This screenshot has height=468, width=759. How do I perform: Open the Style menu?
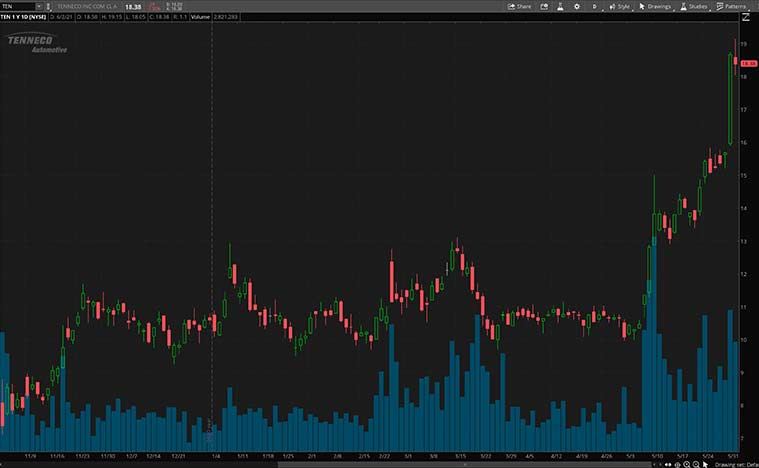click(x=619, y=6)
